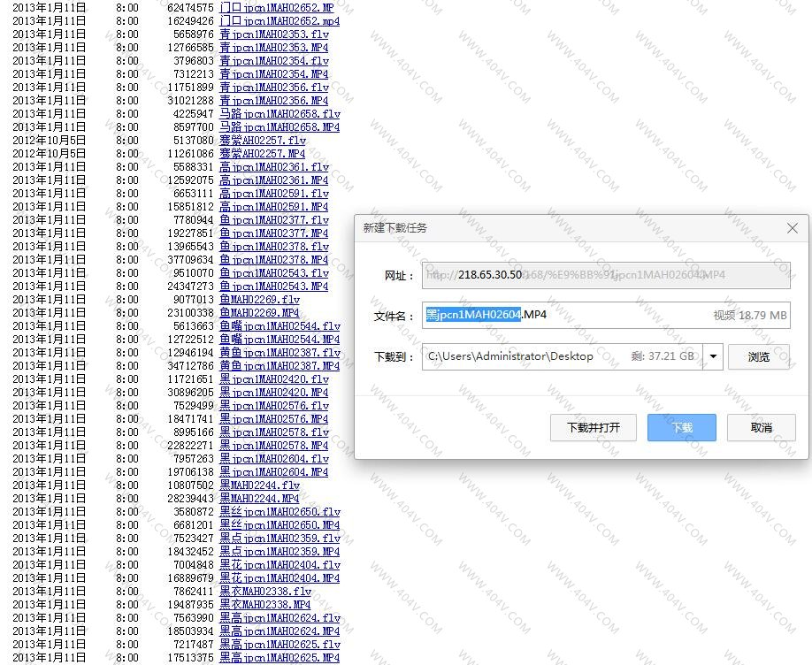Open the 黑高jpcn1MAH02625.MP4 link
This screenshot has height=665, width=812.
click(280, 658)
